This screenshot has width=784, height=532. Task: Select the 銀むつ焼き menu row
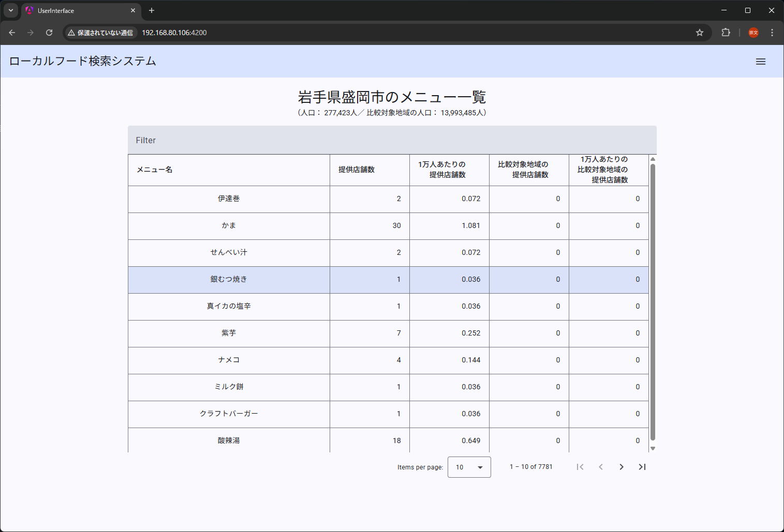pos(388,280)
